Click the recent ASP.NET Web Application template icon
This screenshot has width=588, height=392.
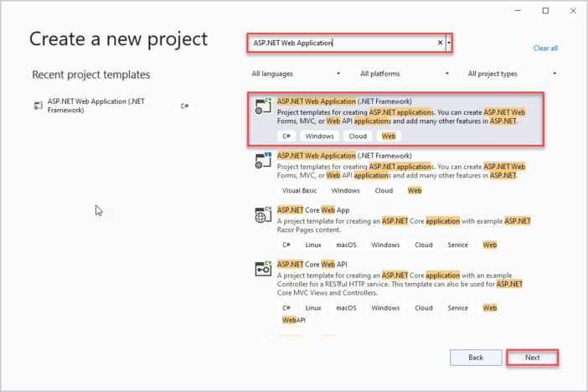pyautogui.click(x=38, y=106)
